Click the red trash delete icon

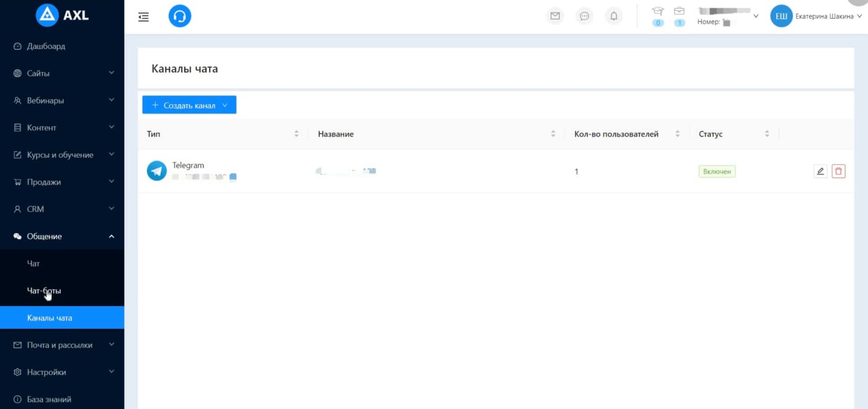pos(838,172)
